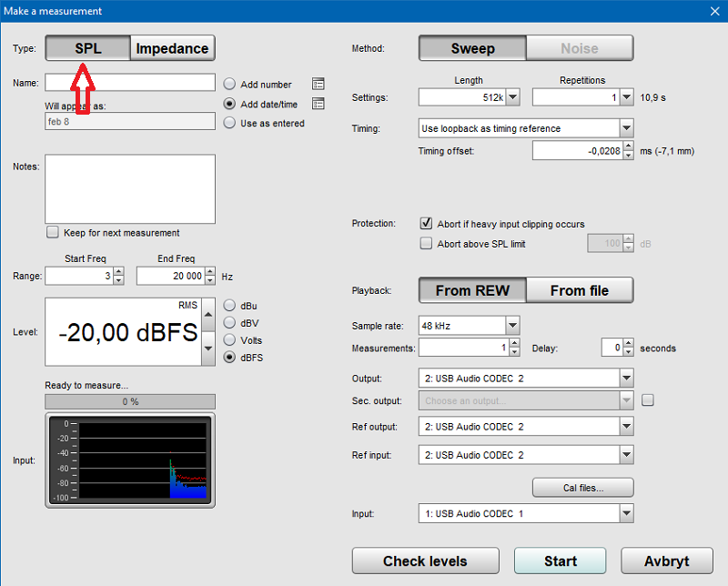728x586 pixels.
Task: Click the measurement progress bar
Action: point(130,401)
